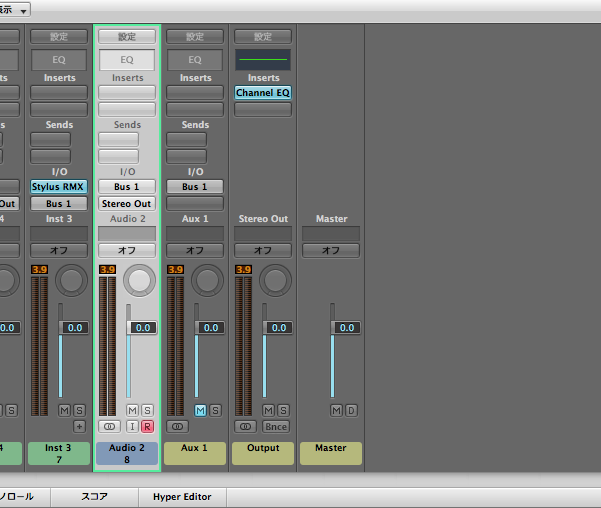Open Bus 1 output slot on Inst 3
The image size is (601, 508).
[59, 204]
